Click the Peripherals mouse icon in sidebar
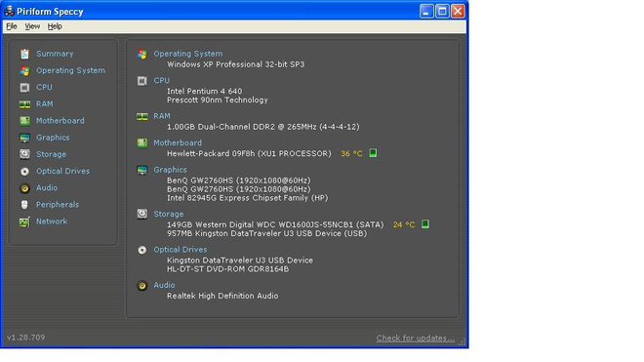The image size is (644, 362). (24, 205)
